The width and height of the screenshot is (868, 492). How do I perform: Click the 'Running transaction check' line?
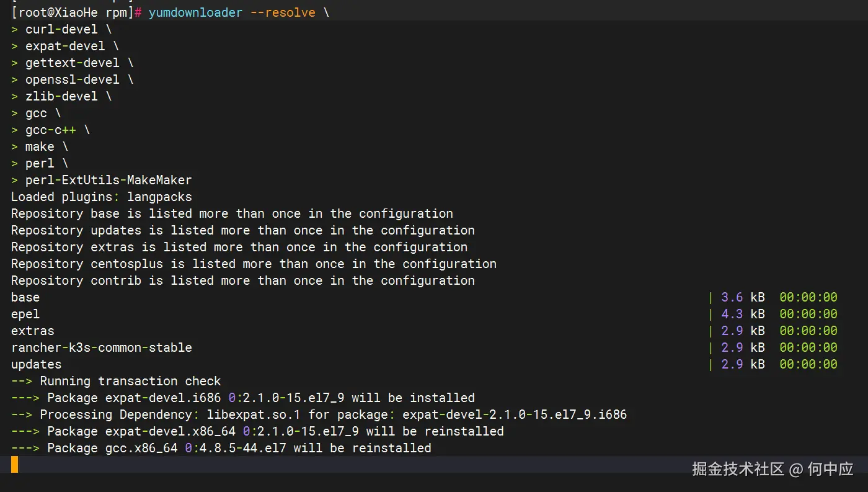pyautogui.click(x=116, y=381)
